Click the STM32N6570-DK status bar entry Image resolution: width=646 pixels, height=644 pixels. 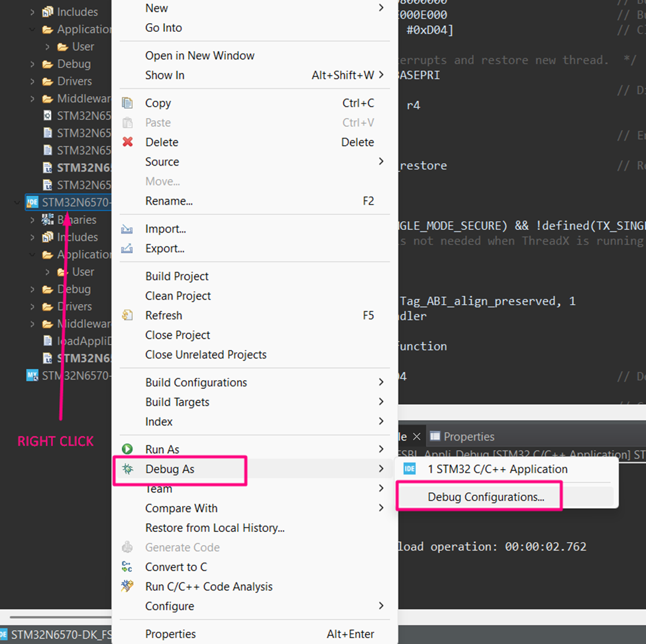tap(56, 635)
